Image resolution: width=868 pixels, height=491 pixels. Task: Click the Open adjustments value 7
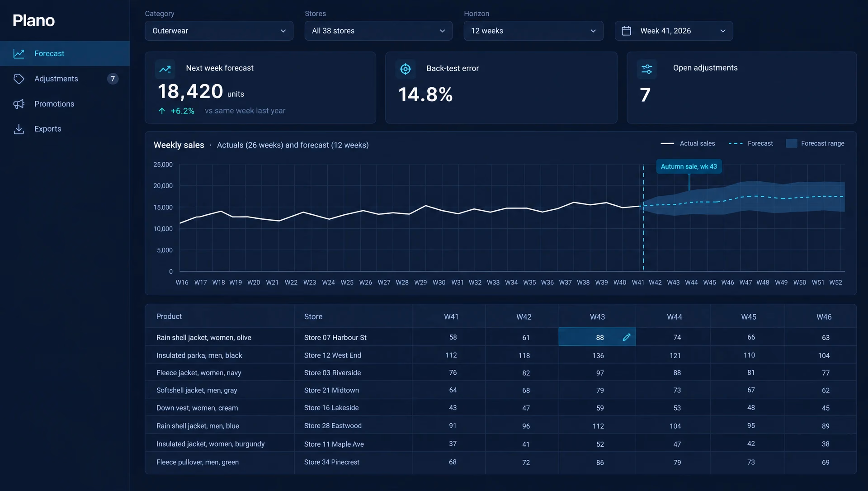645,95
